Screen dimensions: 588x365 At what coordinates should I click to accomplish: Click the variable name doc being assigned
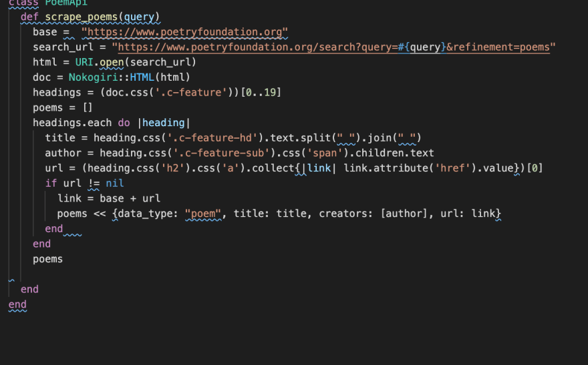point(41,77)
